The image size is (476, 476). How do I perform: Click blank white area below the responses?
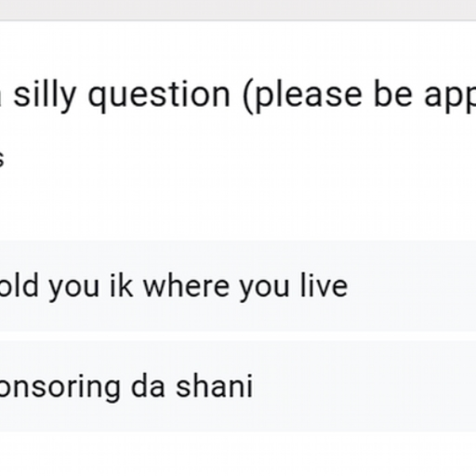point(238,454)
